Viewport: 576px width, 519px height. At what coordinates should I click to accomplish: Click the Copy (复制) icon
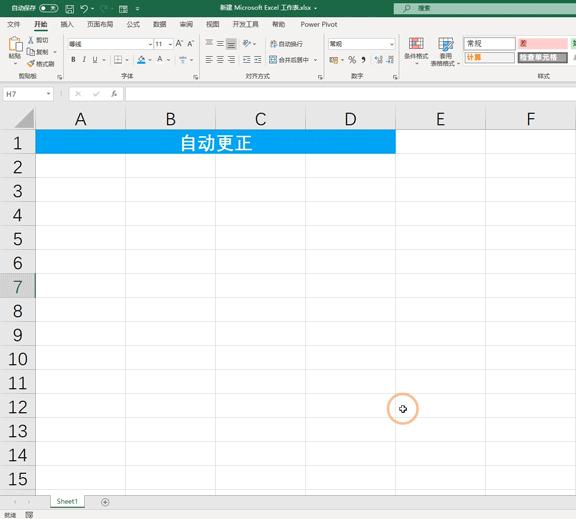[x=31, y=52]
